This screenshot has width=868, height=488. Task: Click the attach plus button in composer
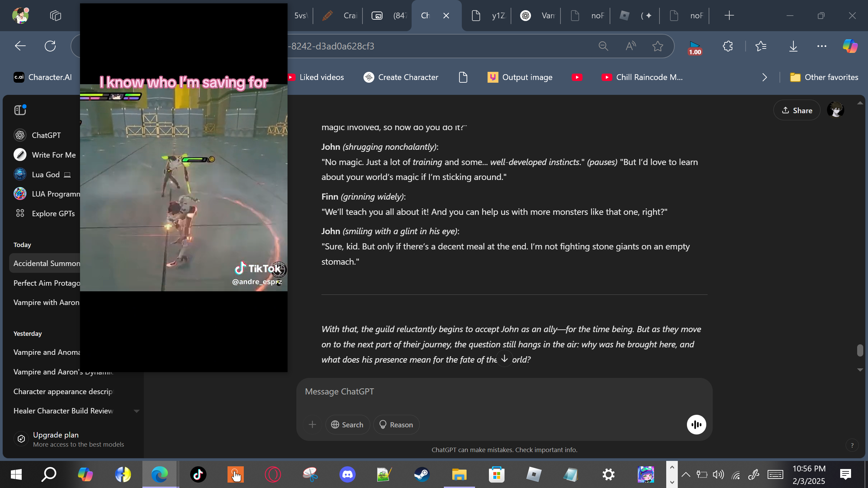click(312, 425)
